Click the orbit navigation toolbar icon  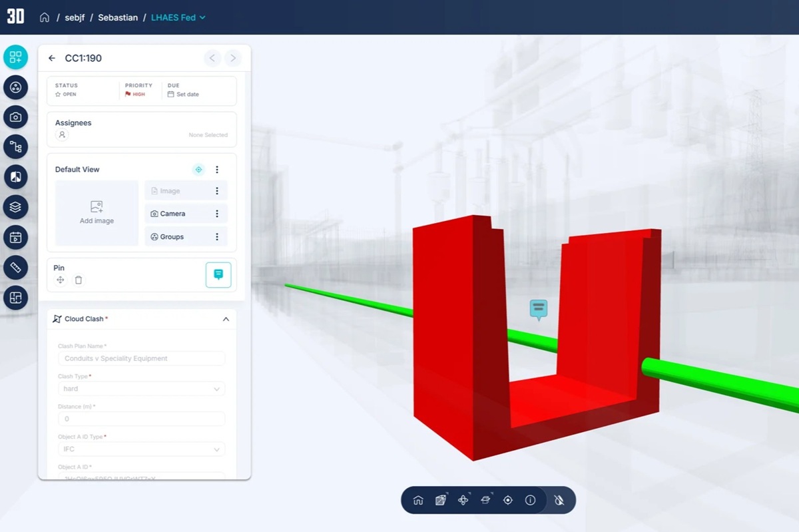463,500
